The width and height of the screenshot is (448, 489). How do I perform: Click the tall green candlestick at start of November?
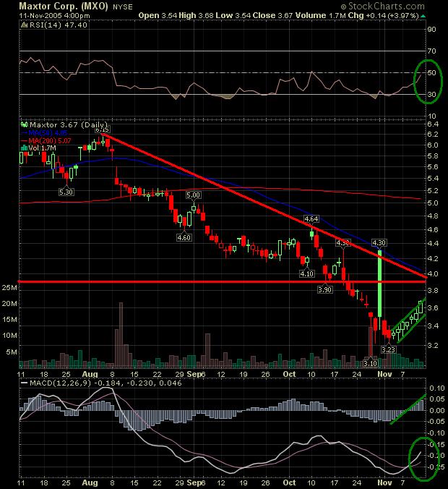[379, 283]
